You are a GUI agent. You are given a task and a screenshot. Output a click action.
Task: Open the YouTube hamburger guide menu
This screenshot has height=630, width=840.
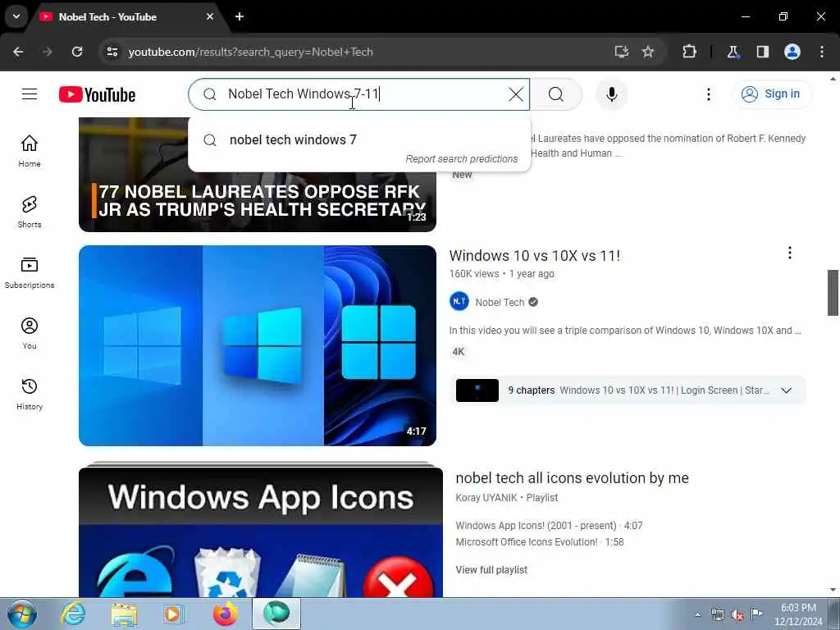tap(30, 94)
